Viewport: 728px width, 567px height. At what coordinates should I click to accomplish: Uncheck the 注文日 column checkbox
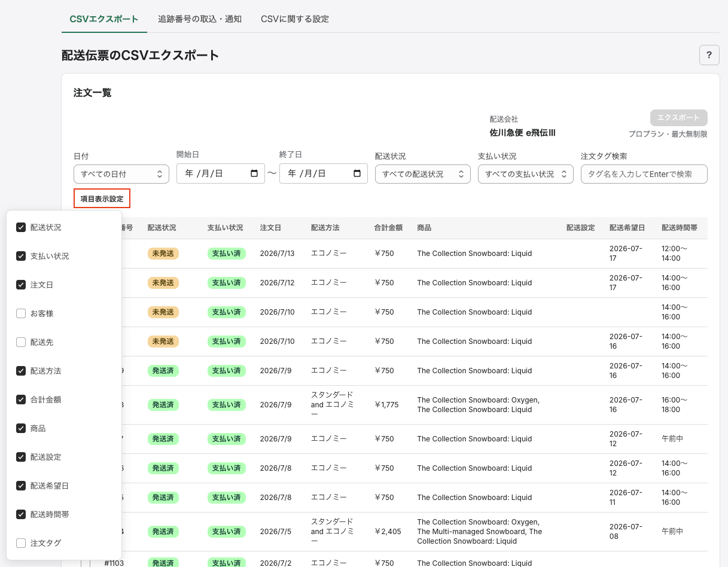coord(21,285)
